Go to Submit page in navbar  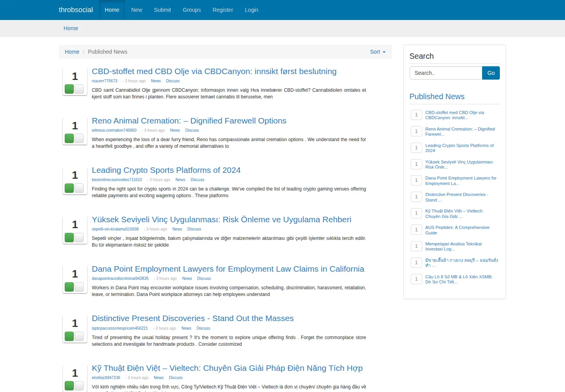pos(162,10)
